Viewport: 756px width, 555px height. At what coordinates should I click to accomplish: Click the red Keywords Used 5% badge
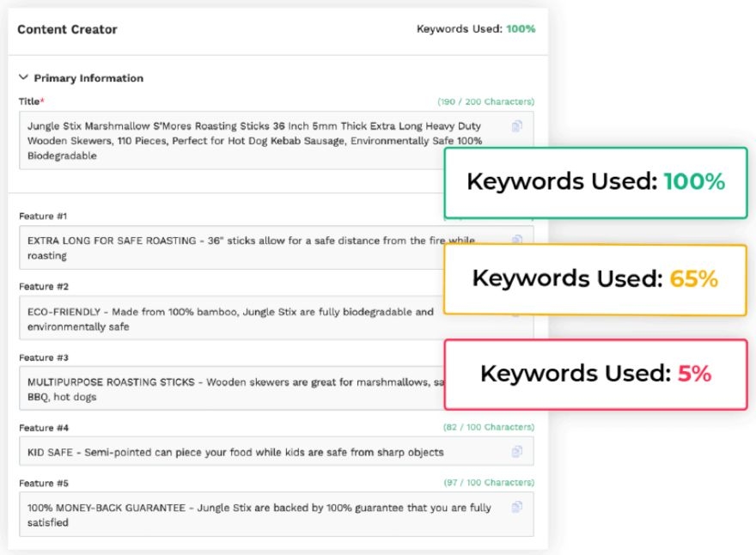[x=594, y=374]
